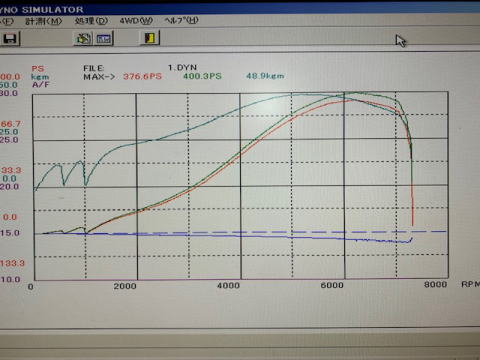Image resolution: width=480 pixels, height=360 pixels.
Task: Click the 1.DYN file name label
Action: [x=182, y=68]
